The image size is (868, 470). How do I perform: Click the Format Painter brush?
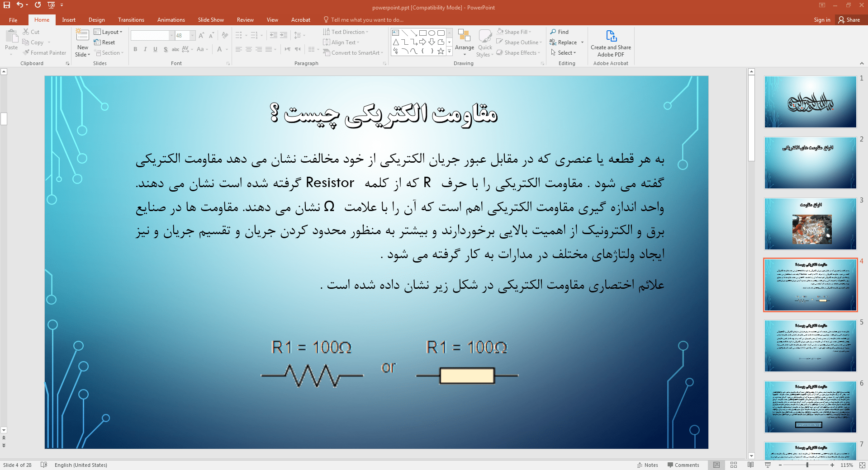tap(26, 52)
